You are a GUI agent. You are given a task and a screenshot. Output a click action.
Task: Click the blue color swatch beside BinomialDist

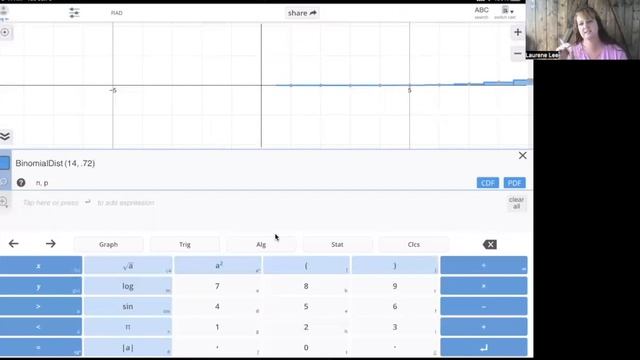5,163
